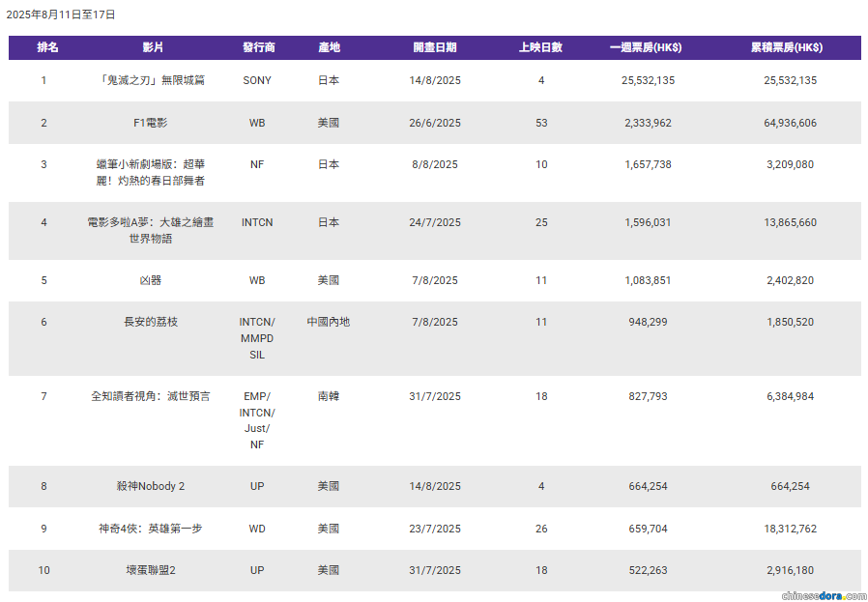The width and height of the screenshot is (868, 602).
Task: Select the F1電影 film title
Action: [x=151, y=123]
